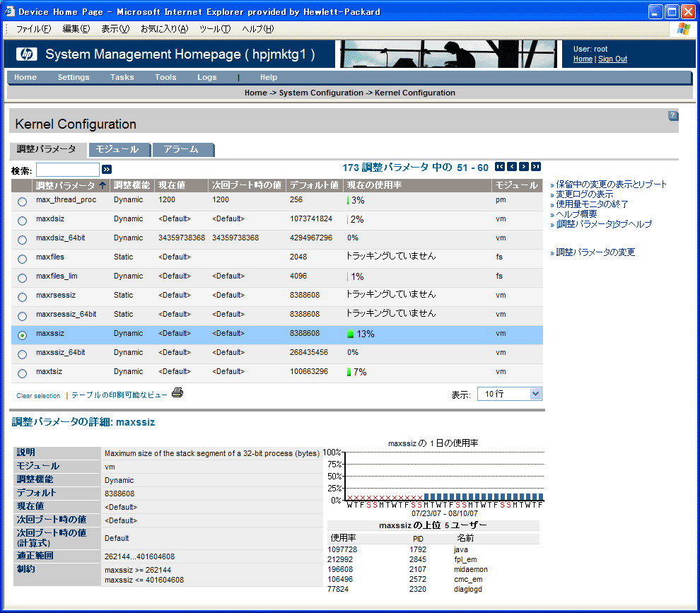Click the Internet Explorer page icon in title bar
Viewport: 700px width, 613px height.
pos(9,11)
